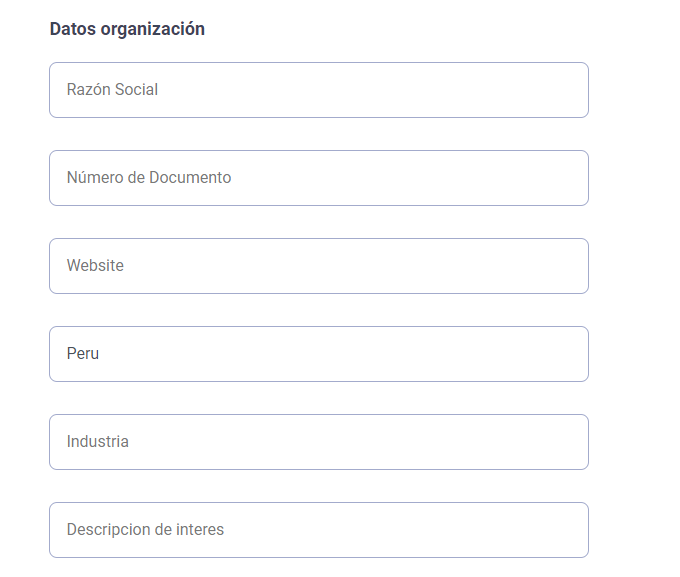Click inside the organization website URL field
Viewport: 680px width, 577px height.
[318, 266]
